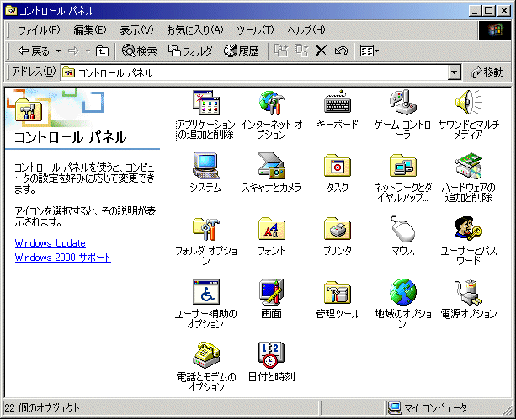The height and width of the screenshot is (420, 516).
Task: Open the お気に入り(A) menu
Action: 194,30
